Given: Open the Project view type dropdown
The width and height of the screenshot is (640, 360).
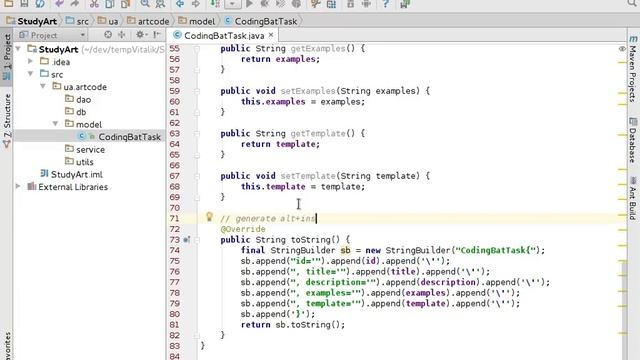Looking at the screenshot, I should tap(52, 35).
